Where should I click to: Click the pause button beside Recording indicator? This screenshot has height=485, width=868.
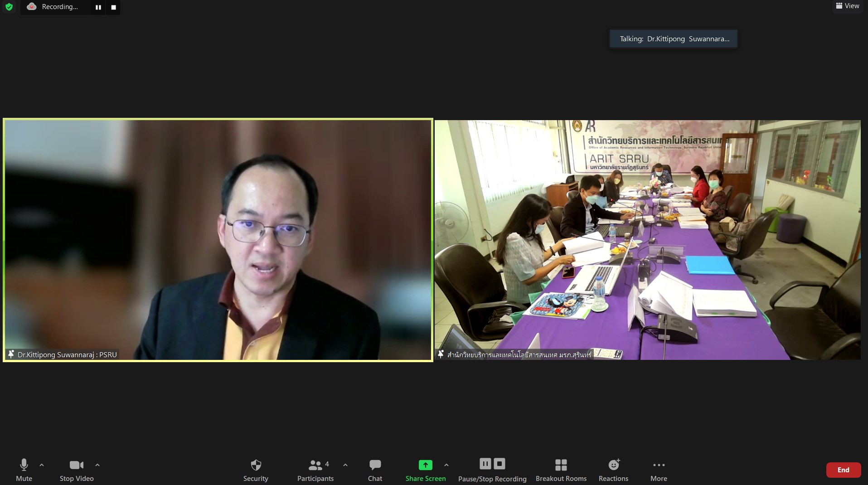click(x=98, y=7)
